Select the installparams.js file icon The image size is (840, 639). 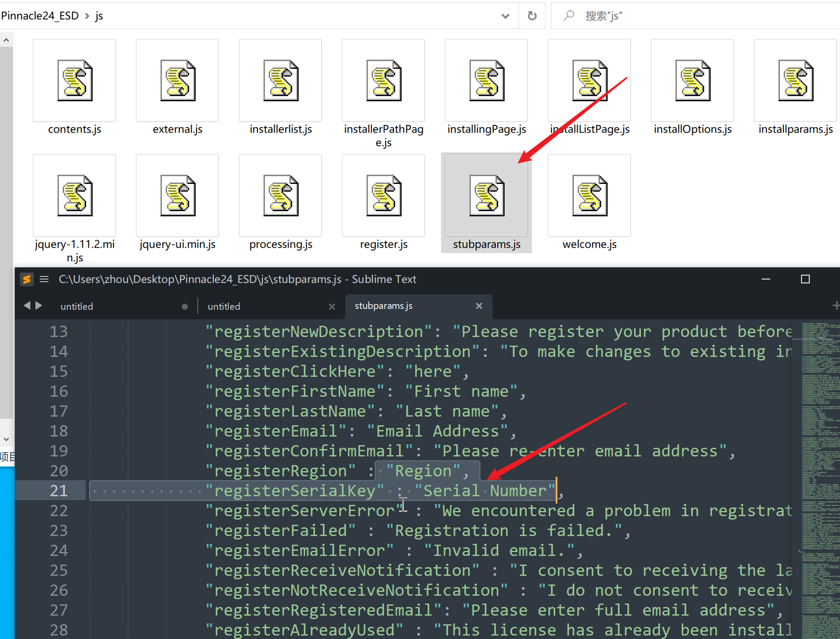(x=795, y=81)
